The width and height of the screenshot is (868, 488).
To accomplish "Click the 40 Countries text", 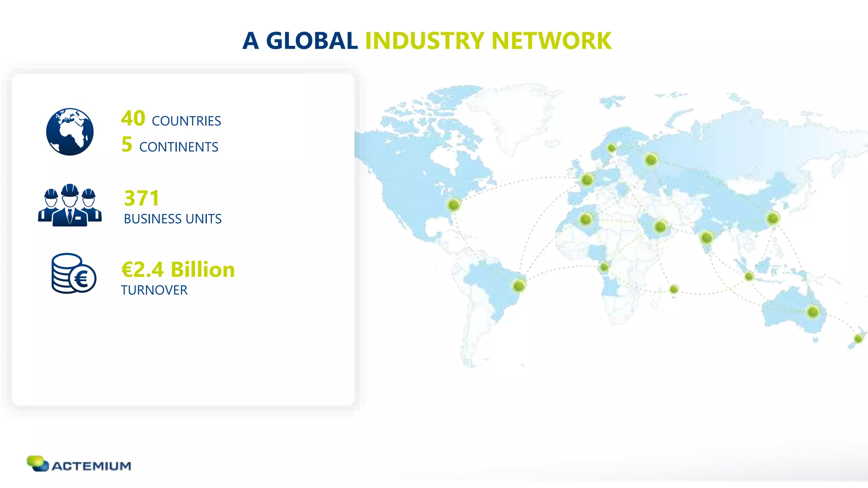I will pos(171,119).
